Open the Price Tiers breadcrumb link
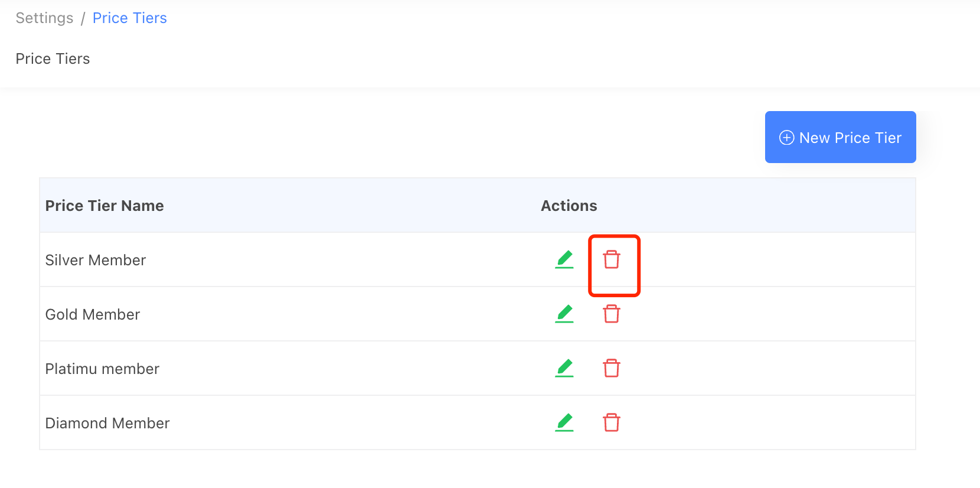The image size is (980, 488). coord(129,18)
